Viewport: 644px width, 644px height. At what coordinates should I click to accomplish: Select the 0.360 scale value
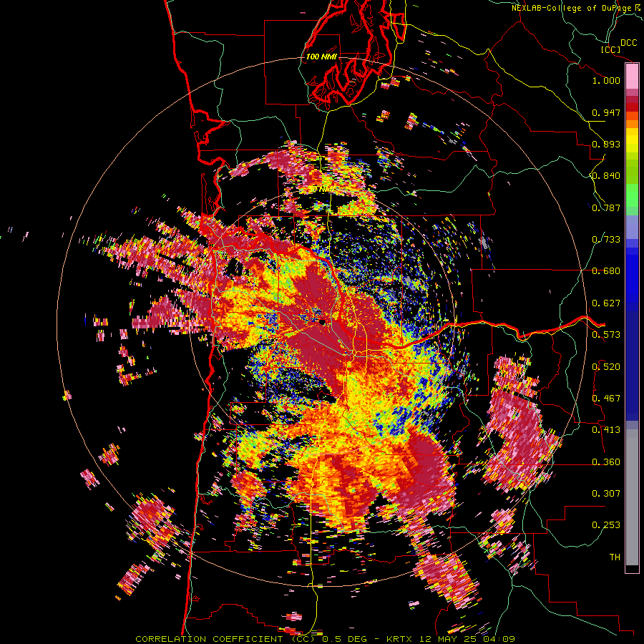tap(606, 462)
